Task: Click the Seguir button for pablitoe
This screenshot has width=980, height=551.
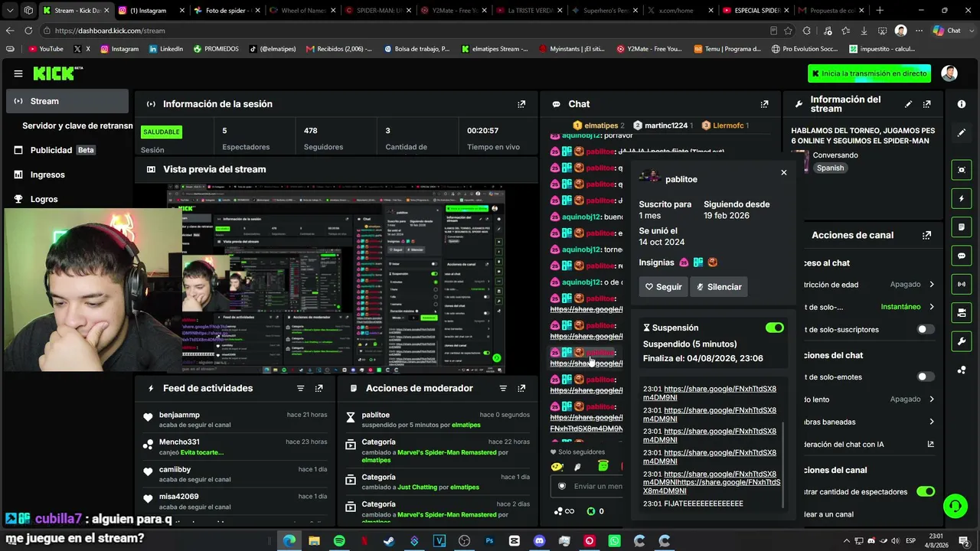Action: tap(663, 287)
